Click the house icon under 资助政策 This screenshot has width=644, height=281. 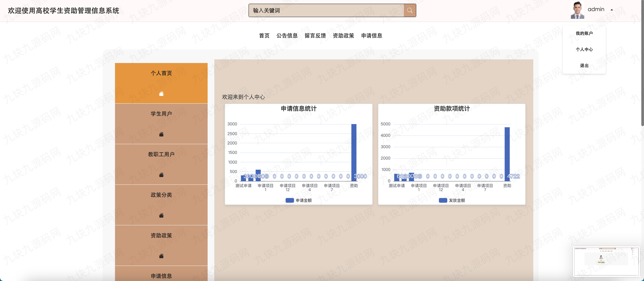click(x=161, y=256)
